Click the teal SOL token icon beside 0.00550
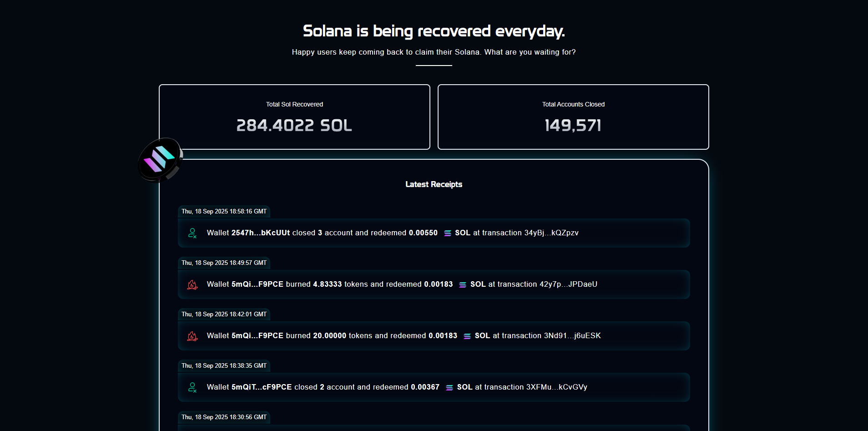868x431 pixels. [x=448, y=233]
